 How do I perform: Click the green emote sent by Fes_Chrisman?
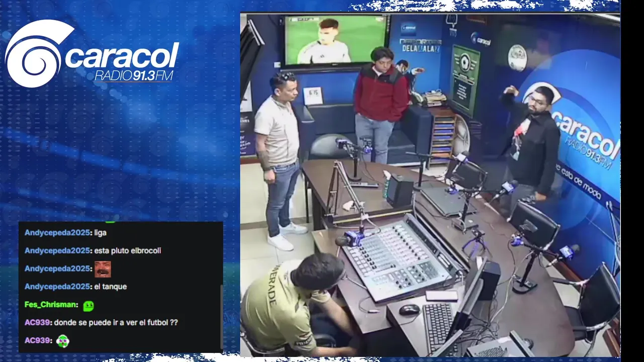[x=89, y=305]
